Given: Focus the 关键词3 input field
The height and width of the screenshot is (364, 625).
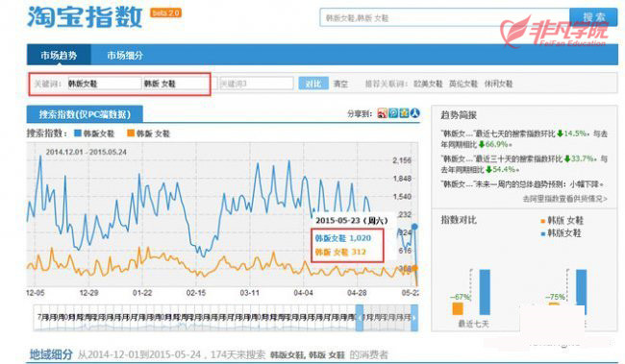Looking at the screenshot, I should tap(257, 84).
